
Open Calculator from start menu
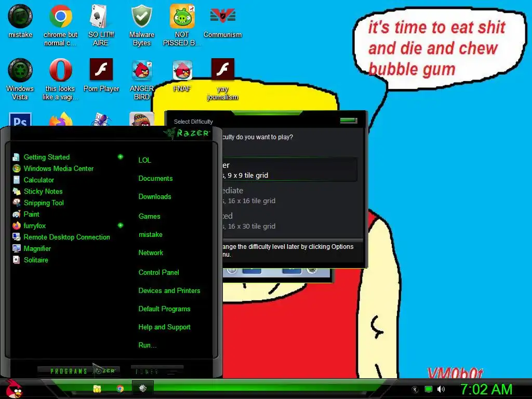33,180
